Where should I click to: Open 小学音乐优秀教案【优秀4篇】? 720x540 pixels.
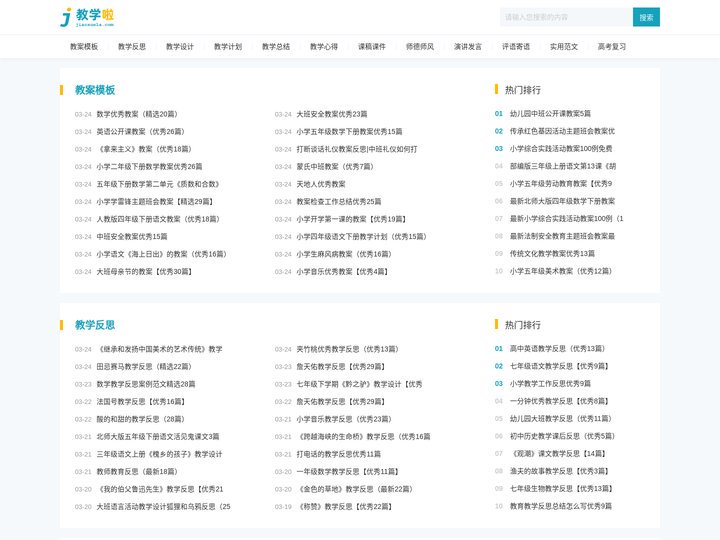[342, 272]
